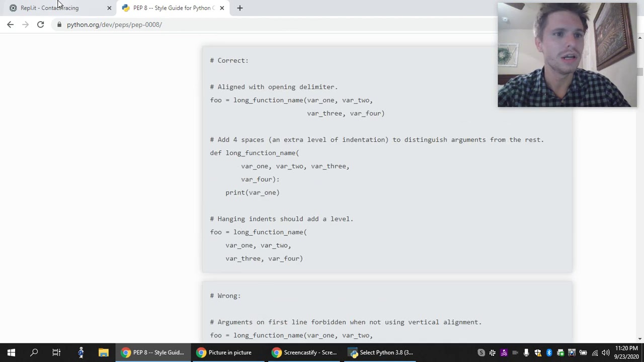Open the pinned figure app beside Task View

click(80, 352)
